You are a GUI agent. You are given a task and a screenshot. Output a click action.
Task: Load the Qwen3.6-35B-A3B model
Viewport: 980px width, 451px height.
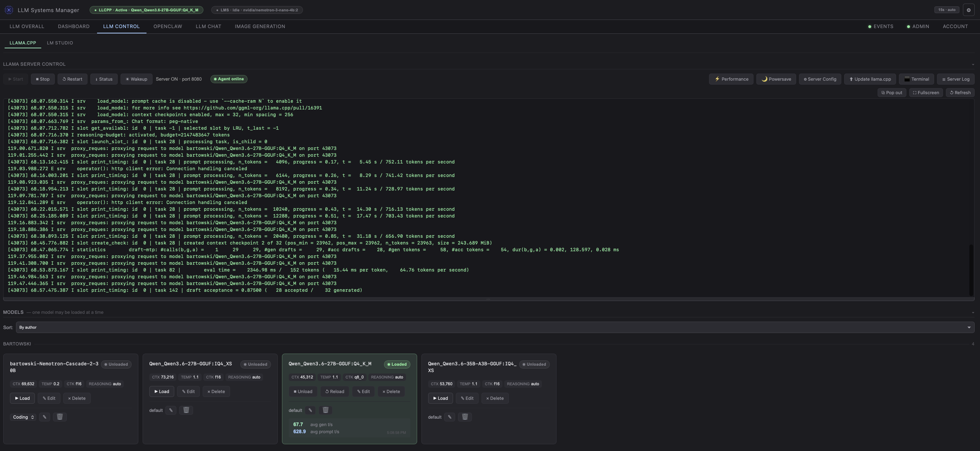(441, 398)
